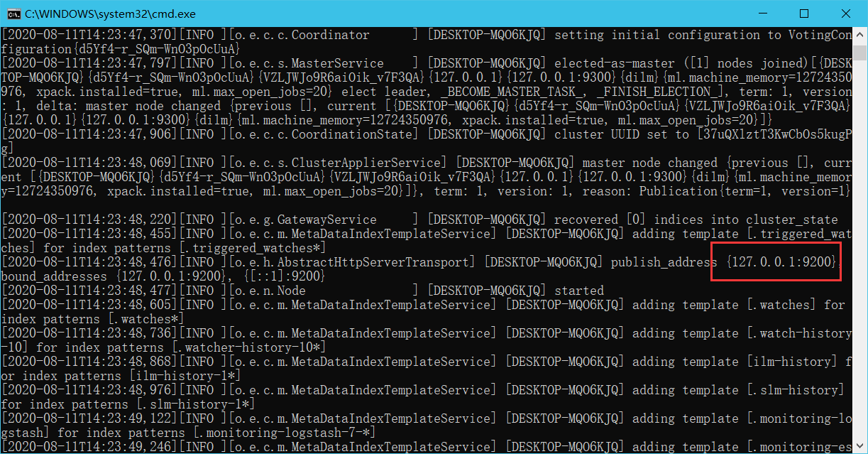This screenshot has width=868, height=454.
Task: Minimize the cmd.exe window
Action: tap(764, 13)
